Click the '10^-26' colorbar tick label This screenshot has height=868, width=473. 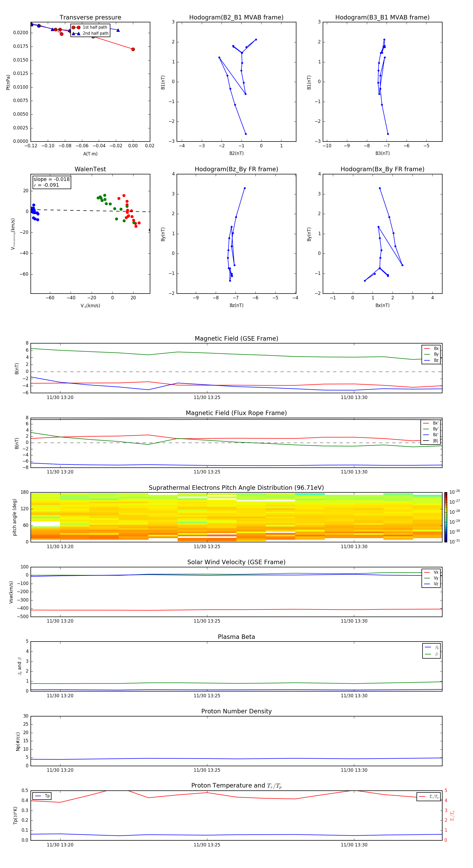[455, 492]
